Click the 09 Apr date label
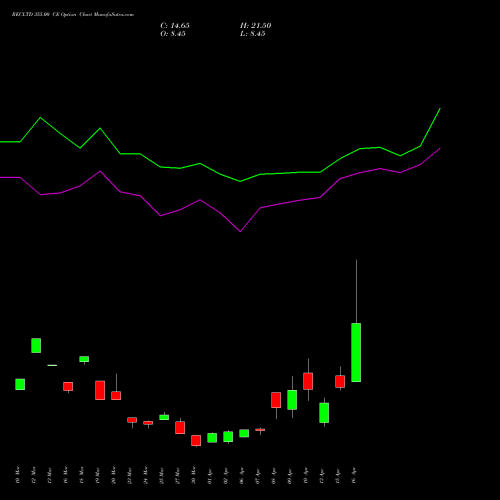Viewport: 500px width, 500px height. (x=290, y=475)
